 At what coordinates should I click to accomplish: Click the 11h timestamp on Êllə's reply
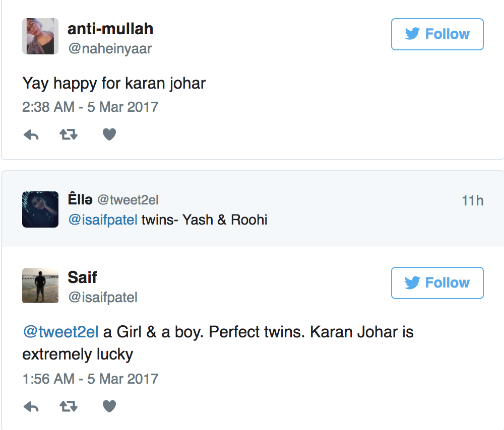tap(472, 201)
